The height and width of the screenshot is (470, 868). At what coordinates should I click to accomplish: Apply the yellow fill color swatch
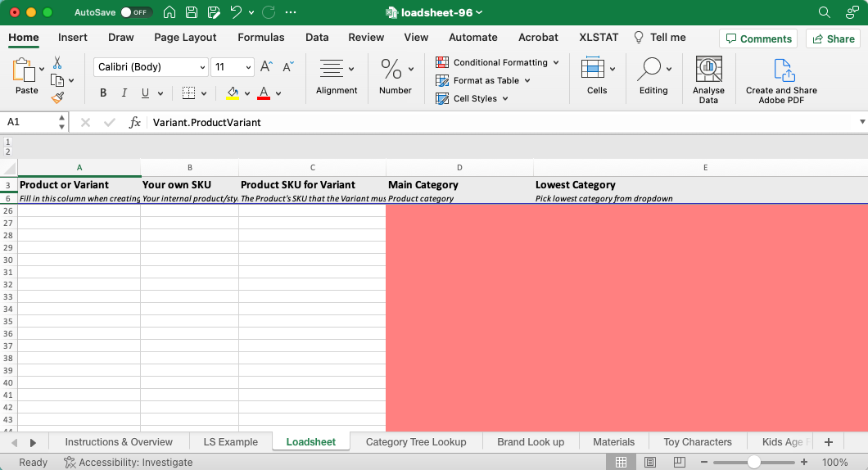coord(233,93)
